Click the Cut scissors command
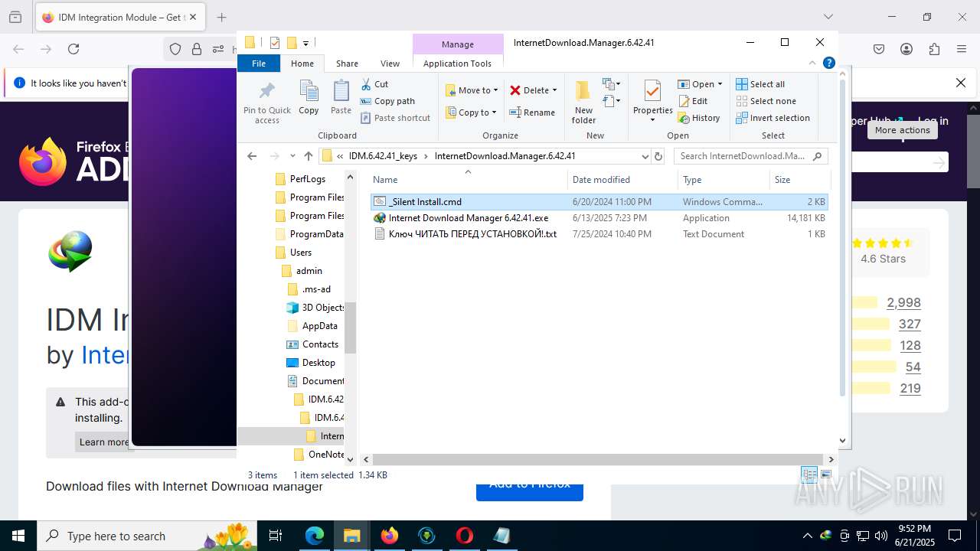Screen dimensions: 980x551 pyautogui.click(x=375, y=84)
